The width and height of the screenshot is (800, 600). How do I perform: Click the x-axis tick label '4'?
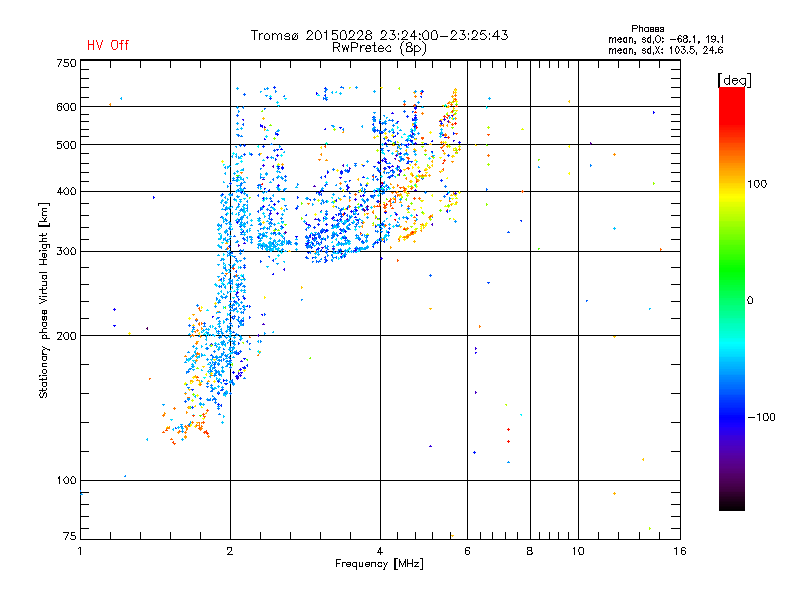pyautogui.click(x=380, y=551)
